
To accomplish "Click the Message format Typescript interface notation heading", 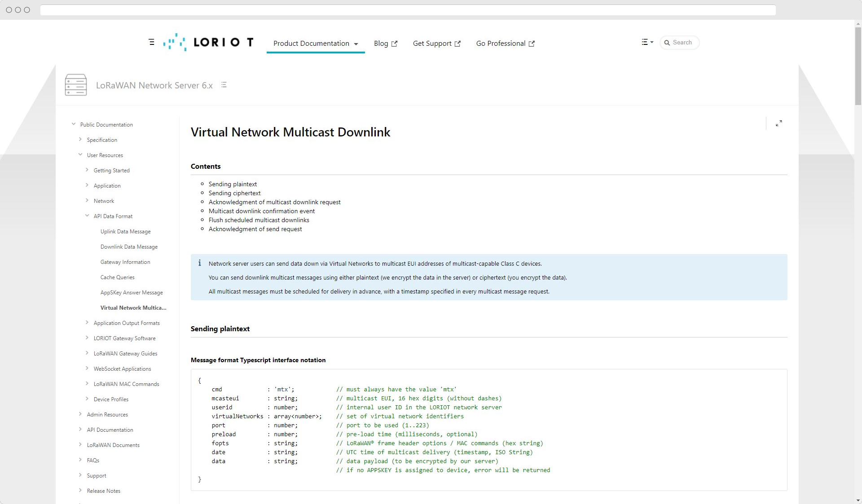I will [258, 360].
